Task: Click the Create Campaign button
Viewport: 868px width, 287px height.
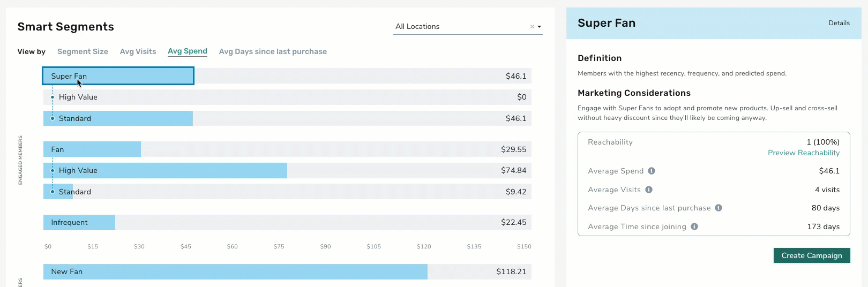Action: coord(812,255)
